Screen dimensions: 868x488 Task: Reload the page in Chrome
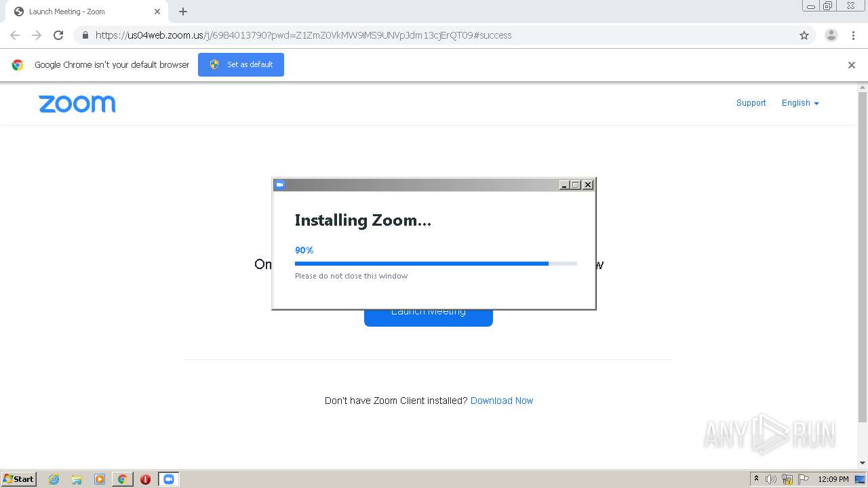58,35
